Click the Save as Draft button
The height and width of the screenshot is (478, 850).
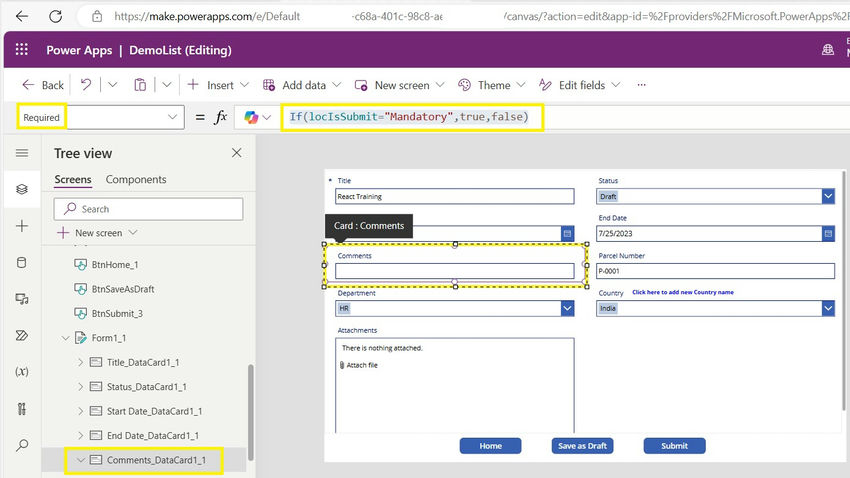click(582, 445)
